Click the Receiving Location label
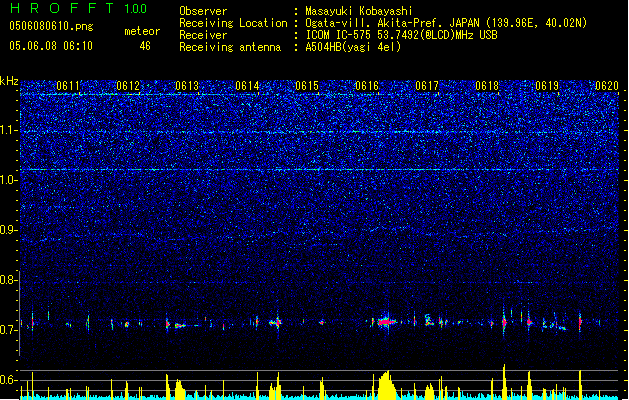The height and width of the screenshot is (400, 629). pos(233,23)
